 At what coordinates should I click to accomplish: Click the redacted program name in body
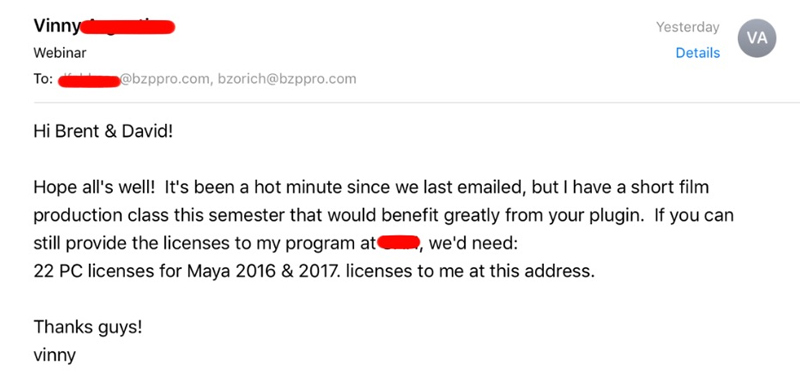(398, 243)
